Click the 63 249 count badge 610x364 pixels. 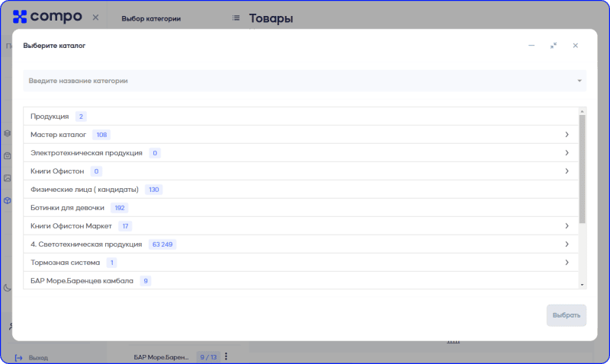(x=162, y=244)
